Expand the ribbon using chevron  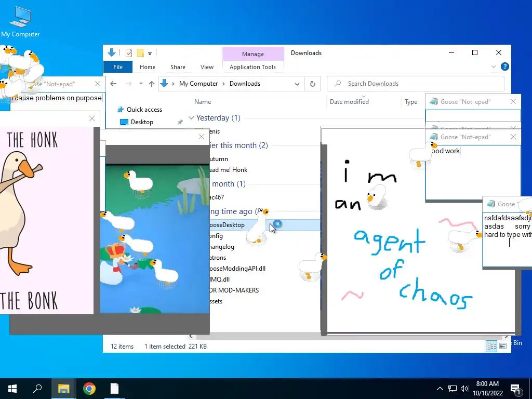pyautogui.click(x=494, y=67)
